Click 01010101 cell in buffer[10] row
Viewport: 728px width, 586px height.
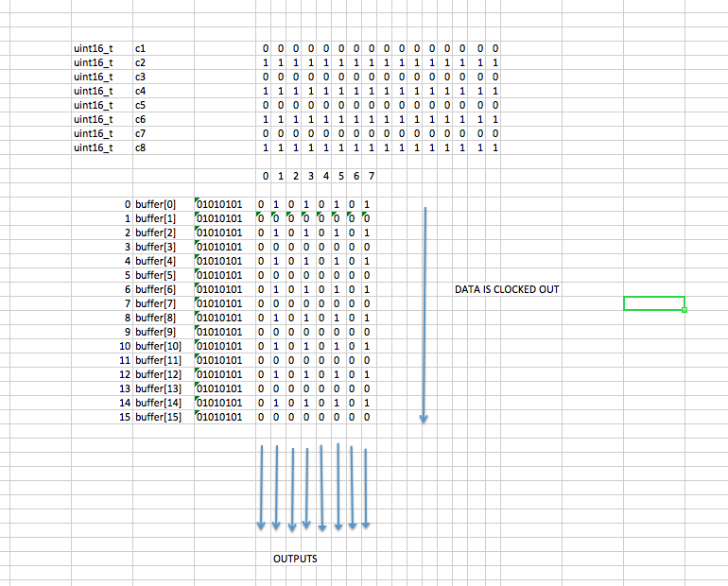(x=225, y=346)
